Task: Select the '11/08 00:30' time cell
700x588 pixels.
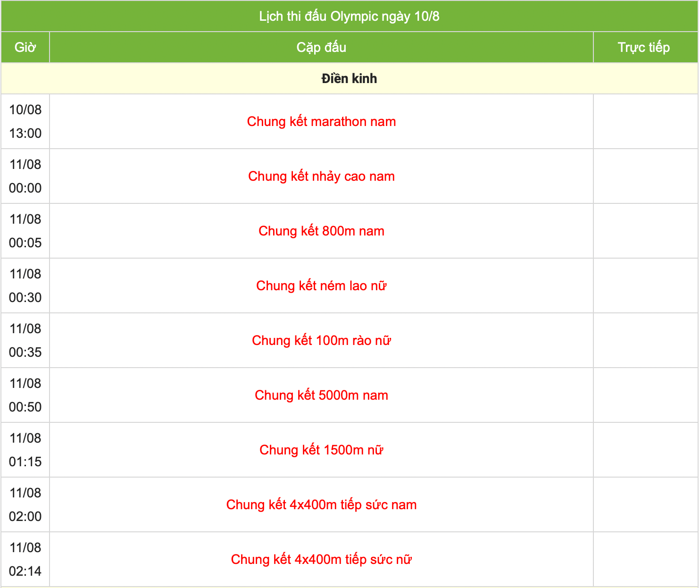Action: [x=25, y=286]
